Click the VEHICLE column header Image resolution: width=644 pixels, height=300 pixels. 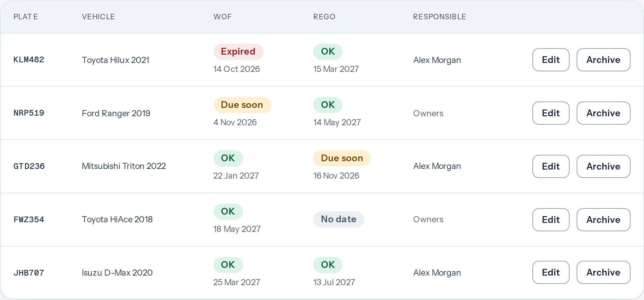(x=98, y=17)
